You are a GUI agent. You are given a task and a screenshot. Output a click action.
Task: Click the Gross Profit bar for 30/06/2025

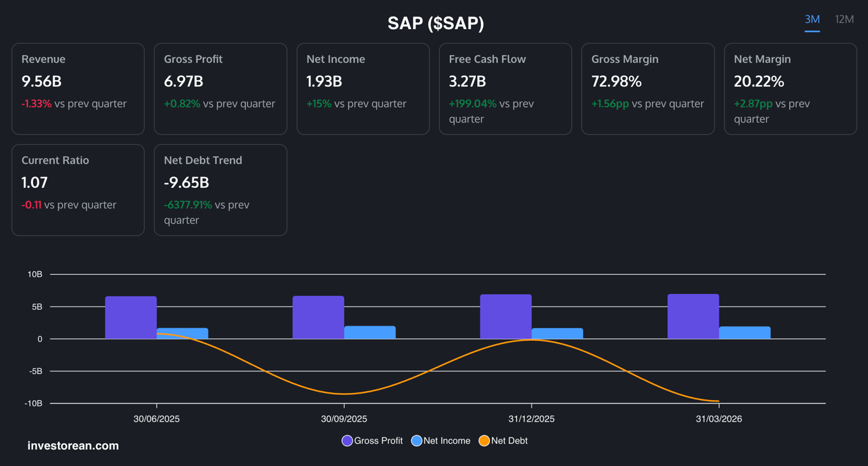[x=131, y=317]
